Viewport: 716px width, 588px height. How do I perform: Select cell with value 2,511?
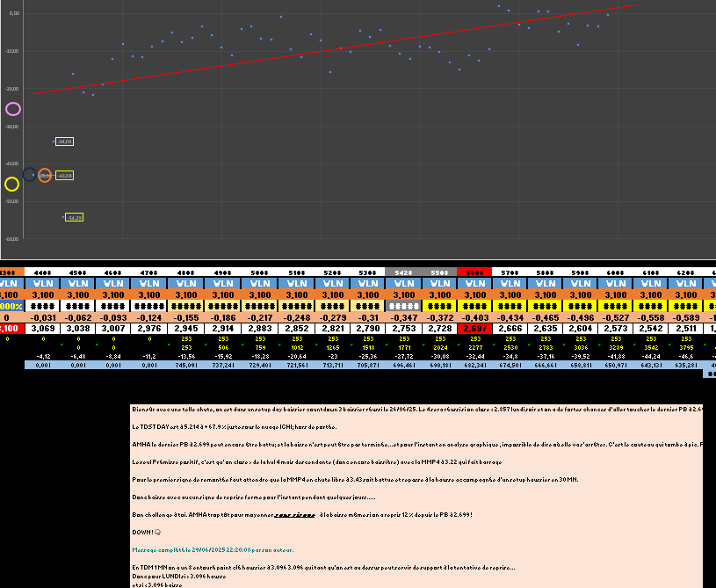[x=685, y=329]
